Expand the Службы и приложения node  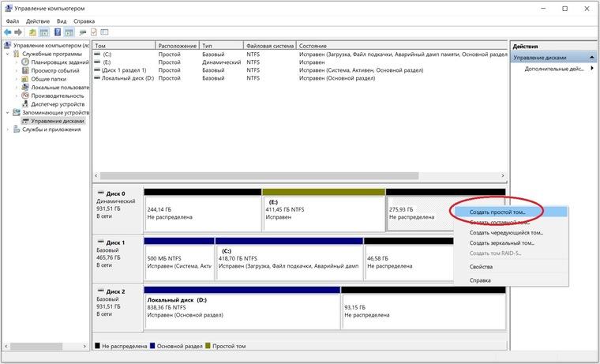(x=7, y=129)
